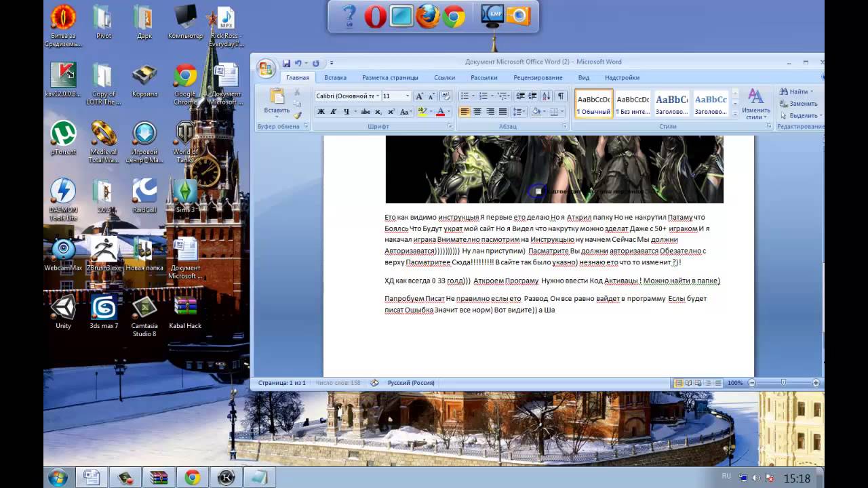Click Заменить button
Image resolution: width=868 pixels, height=488 pixels.
coord(798,104)
